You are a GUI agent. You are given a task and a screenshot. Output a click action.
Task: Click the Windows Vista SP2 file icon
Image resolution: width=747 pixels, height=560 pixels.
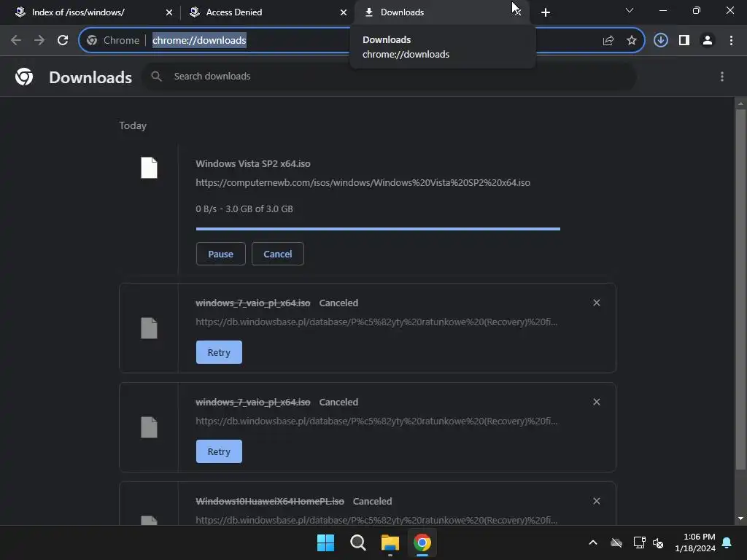[149, 168]
